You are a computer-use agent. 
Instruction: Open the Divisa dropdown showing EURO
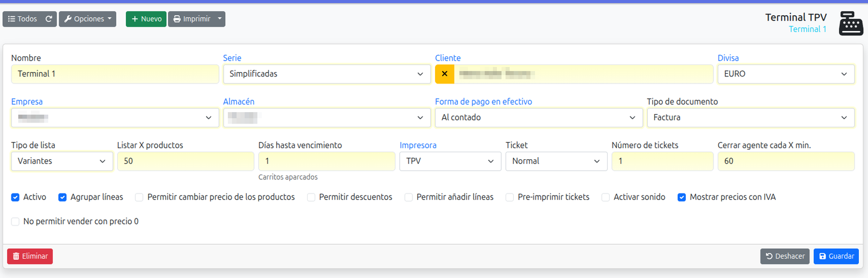tap(786, 74)
